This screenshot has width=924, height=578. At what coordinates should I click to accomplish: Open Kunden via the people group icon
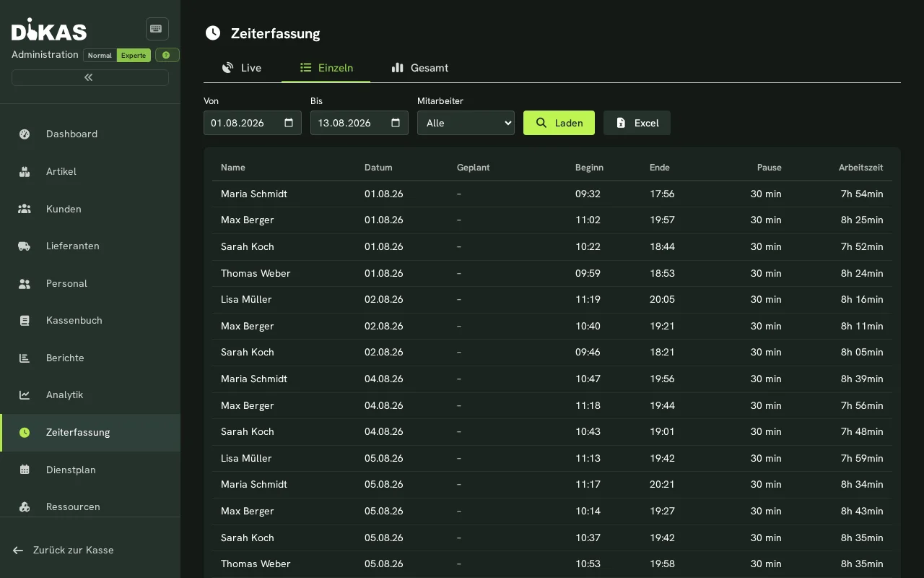25,210
